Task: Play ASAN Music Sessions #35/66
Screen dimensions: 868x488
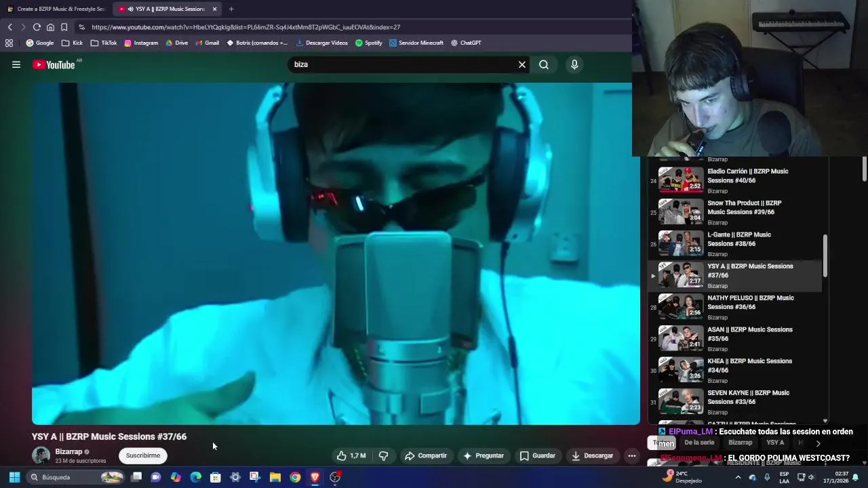Action: coord(736,339)
